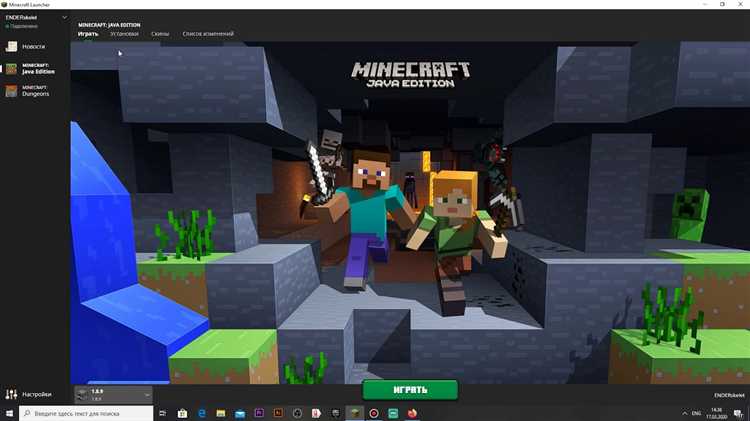
Task: Open the red circle recorder taskbar icon
Action: pos(374,413)
